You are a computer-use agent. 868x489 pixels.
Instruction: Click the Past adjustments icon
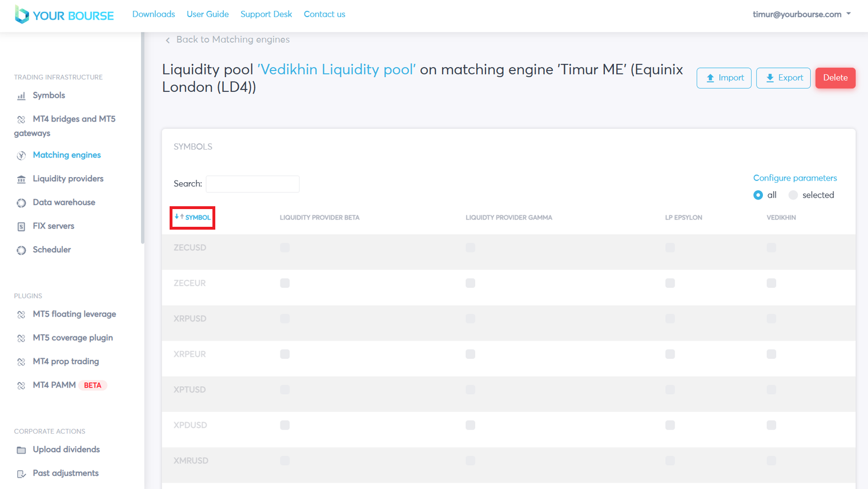(21, 474)
